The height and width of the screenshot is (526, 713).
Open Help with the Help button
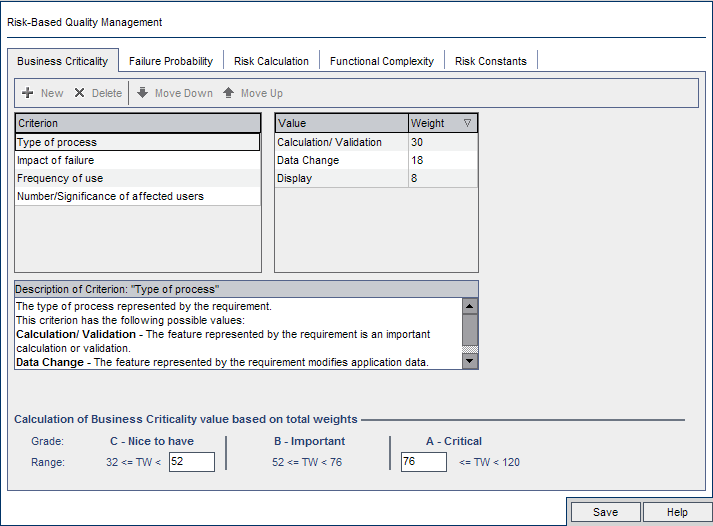677,512
